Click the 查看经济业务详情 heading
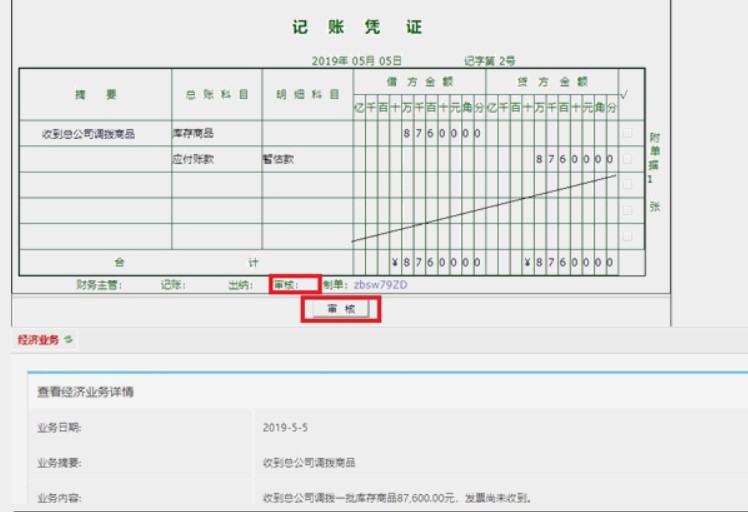The width and height of the screenshot is (748, 512). [85, 392]
